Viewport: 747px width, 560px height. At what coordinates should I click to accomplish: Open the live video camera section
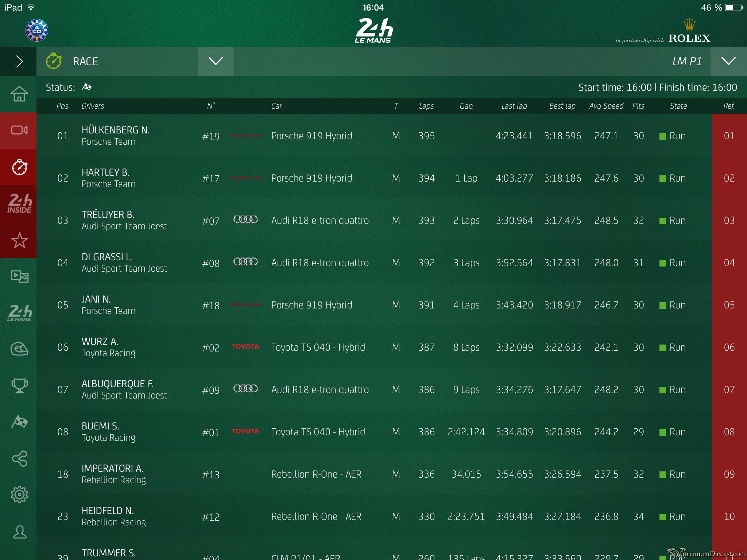[x=19, y=130]
